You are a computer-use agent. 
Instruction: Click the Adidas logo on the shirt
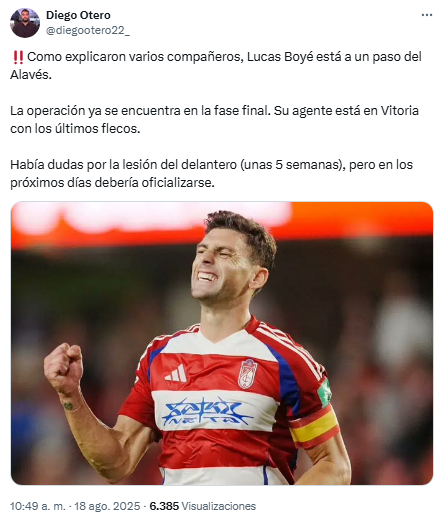pyautogui.click(x=176, y=373)
